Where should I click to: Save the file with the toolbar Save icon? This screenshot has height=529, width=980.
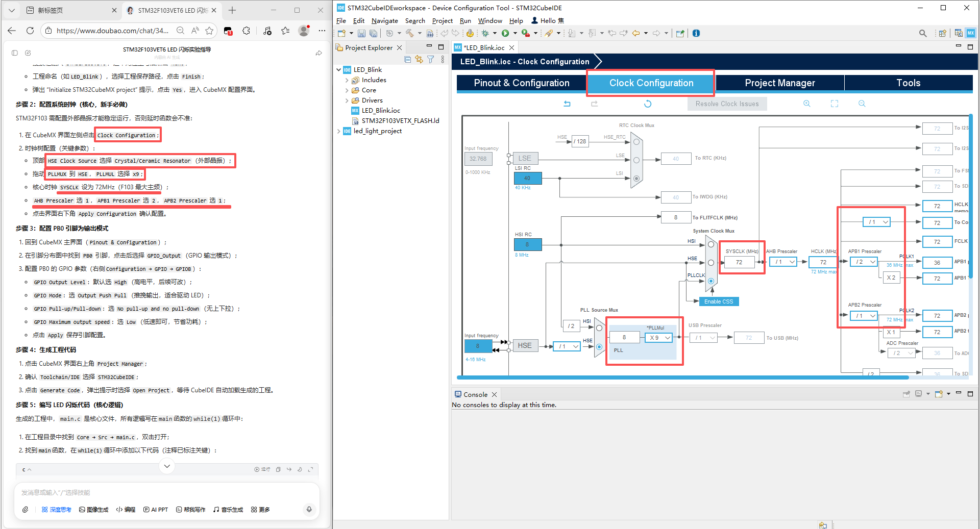(x=361, y=33)
